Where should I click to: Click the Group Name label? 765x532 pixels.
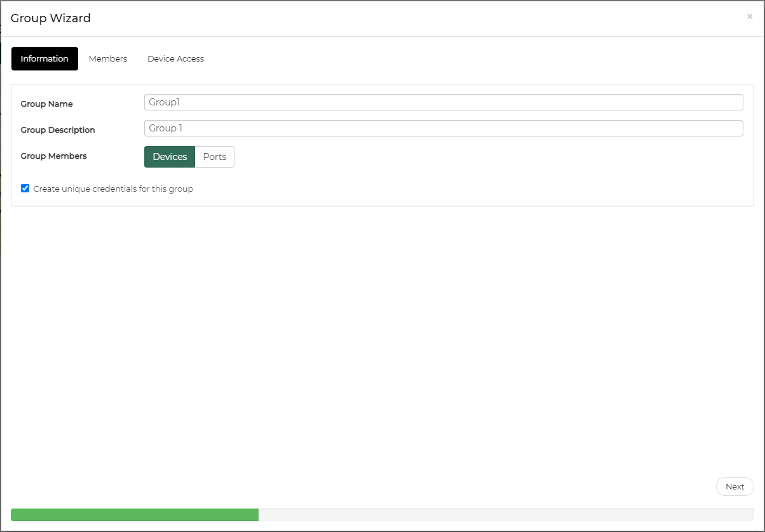[46, 104]
